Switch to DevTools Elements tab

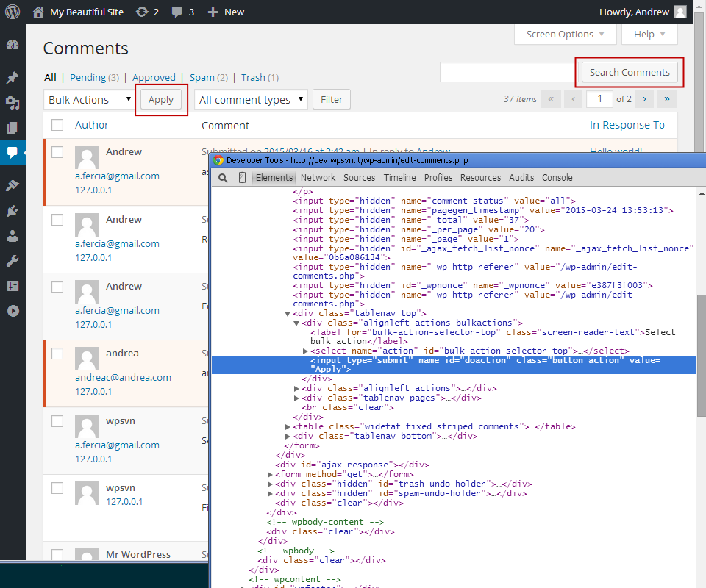(x=274, y=178)
